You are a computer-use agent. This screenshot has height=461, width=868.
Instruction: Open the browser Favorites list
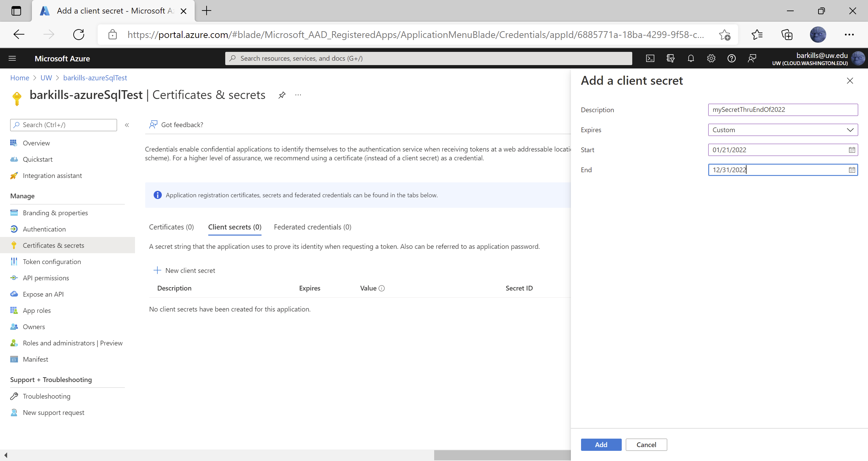point(757,34)
